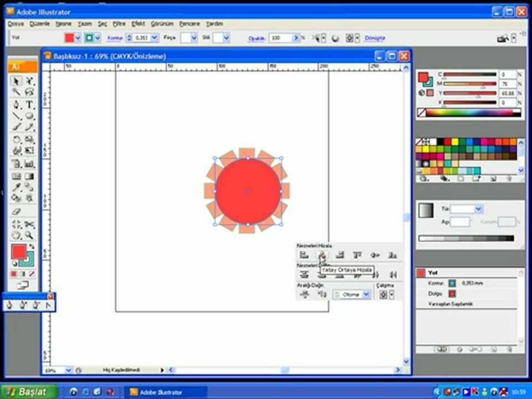Open the fill color dropdown in the control bar
The image size is (532, 399).
78,38
